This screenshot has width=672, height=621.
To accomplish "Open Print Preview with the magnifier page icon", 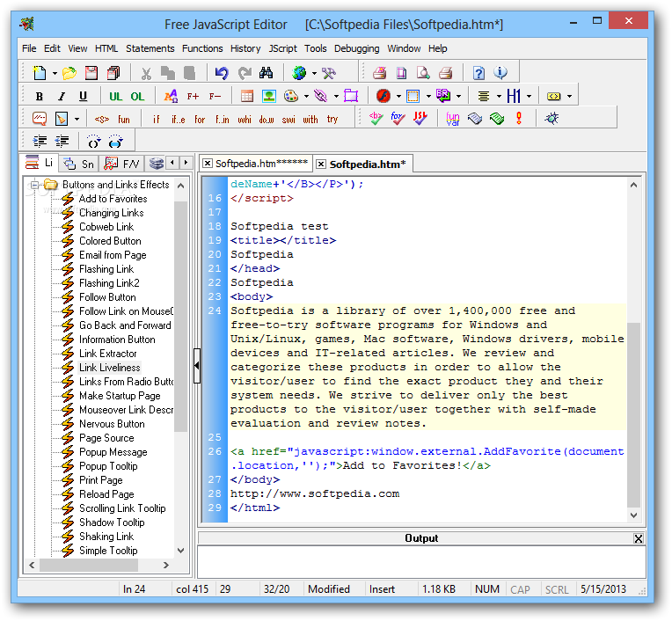I will tap(423, 73).
